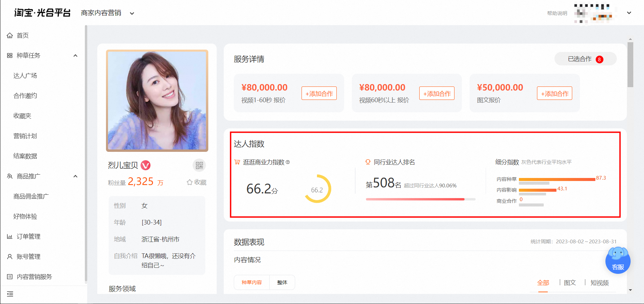Click the 粉丝量 2,325 万 value
The width and height of the screenshot is (644, 304).
point(146,182)
